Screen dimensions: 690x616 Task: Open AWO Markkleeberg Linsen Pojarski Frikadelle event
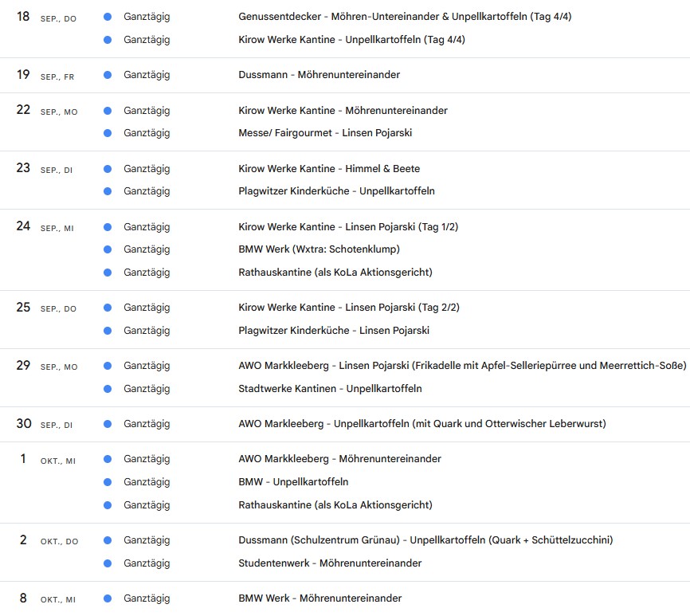pos(462,366)
